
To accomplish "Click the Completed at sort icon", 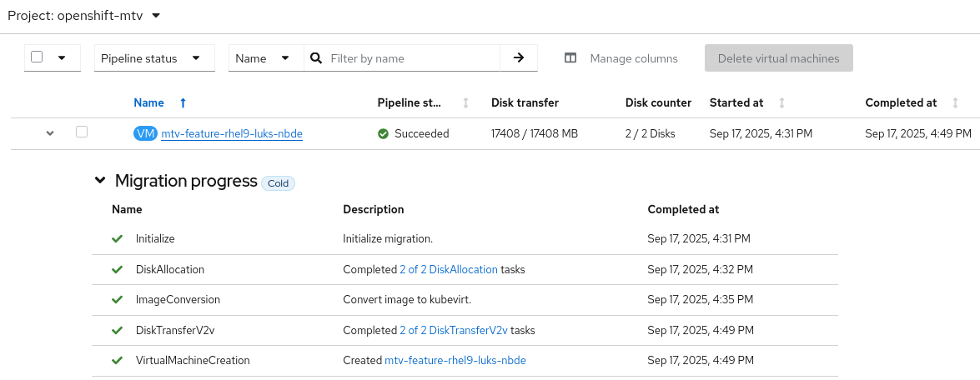I will click(x=955, y=103).
